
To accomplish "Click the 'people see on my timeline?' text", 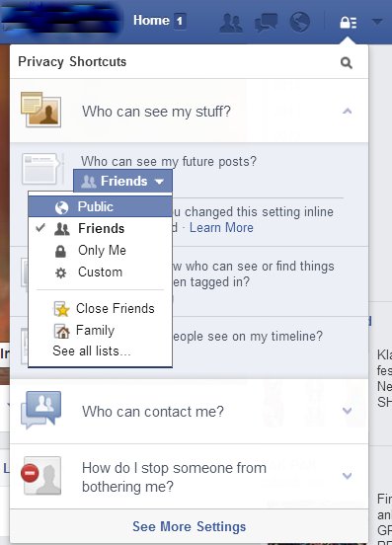I will [x=248, y=336].
